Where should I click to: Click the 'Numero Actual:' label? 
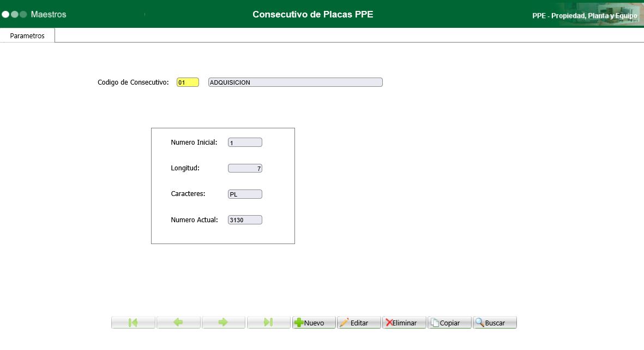pyautogui.click(x=194, y=220)
